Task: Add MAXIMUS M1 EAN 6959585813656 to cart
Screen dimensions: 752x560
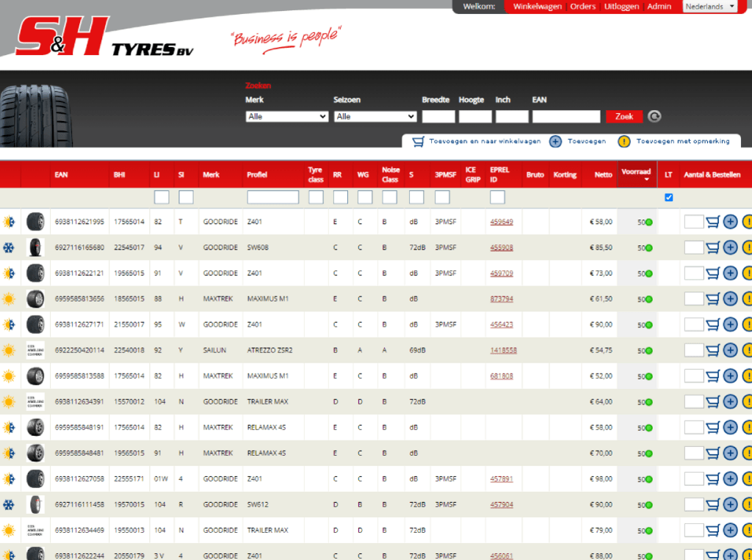Action: tap(712, 299)
